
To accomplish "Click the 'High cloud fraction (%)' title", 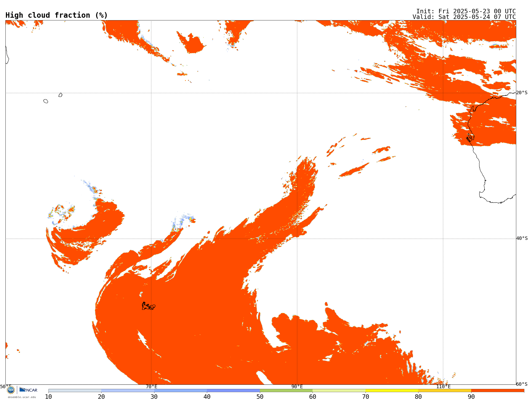I will click(57, 15).
